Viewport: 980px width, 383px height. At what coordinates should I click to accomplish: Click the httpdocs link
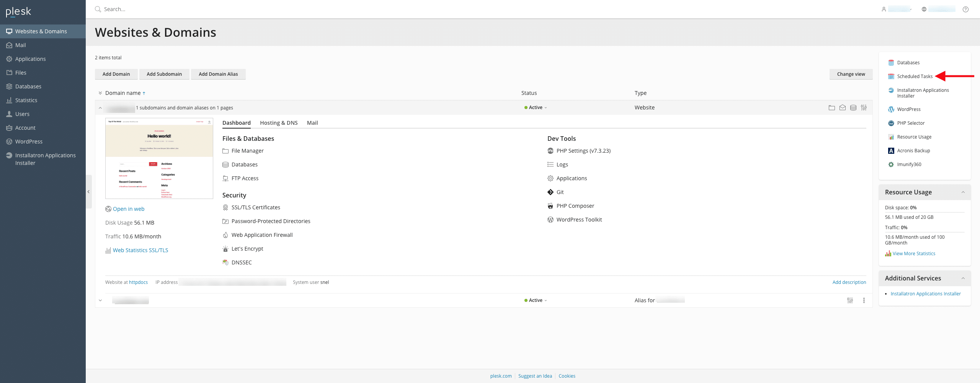(138, 282)
